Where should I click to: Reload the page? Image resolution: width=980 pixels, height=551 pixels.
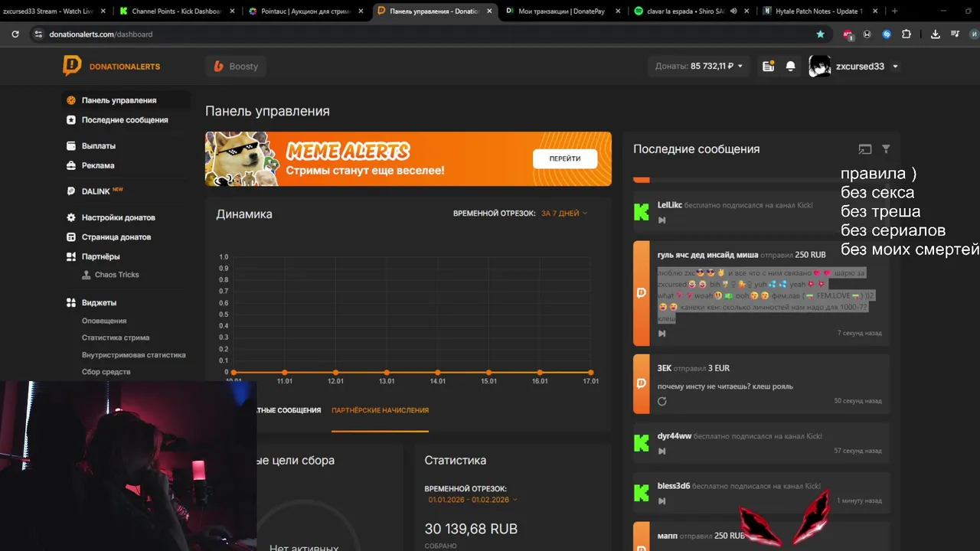(15, 34)
